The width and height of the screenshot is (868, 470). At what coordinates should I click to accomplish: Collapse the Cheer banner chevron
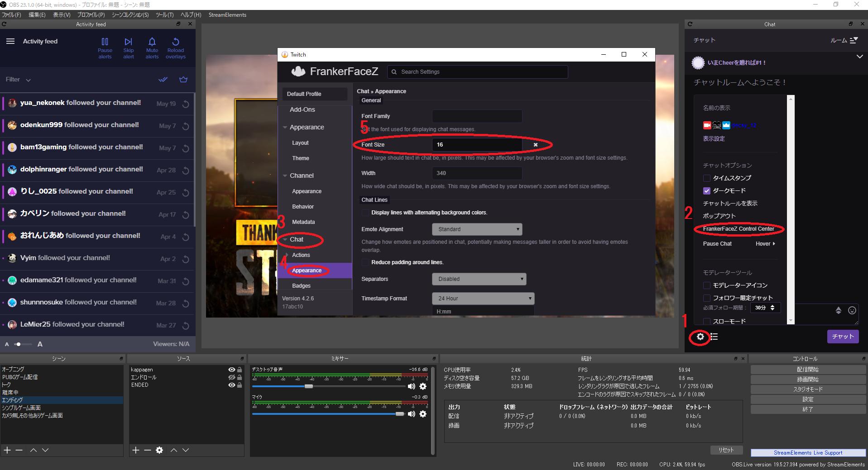coord(859,57)
